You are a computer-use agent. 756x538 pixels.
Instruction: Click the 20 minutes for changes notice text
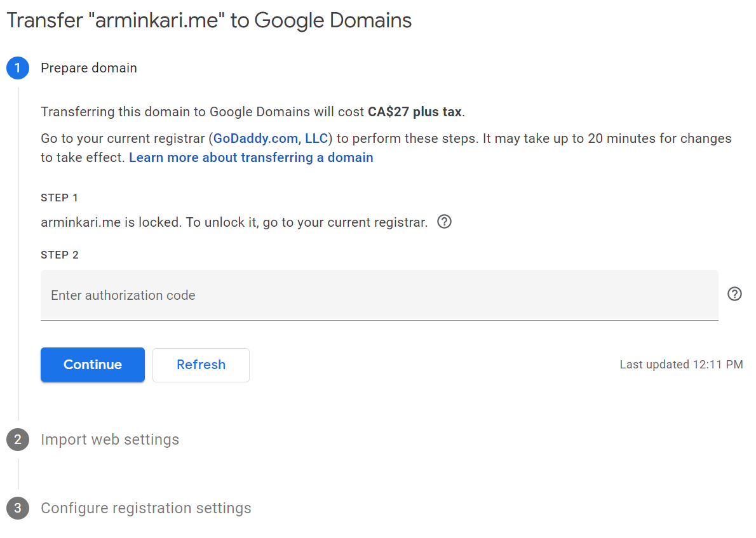[x=635, y=138]
